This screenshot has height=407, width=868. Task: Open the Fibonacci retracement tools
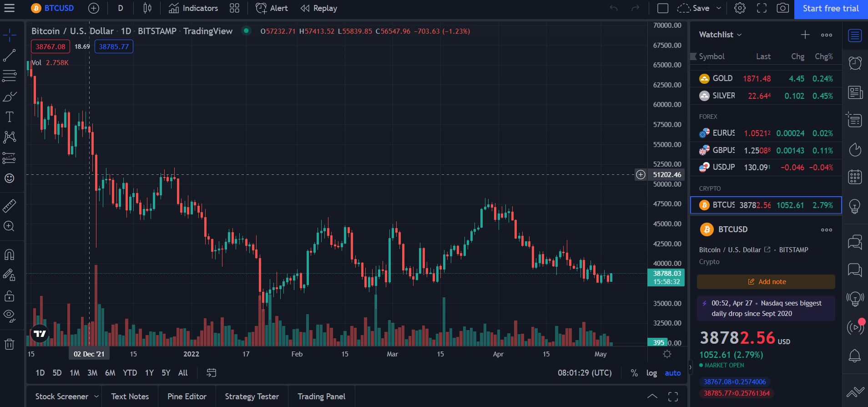[10, 76]
